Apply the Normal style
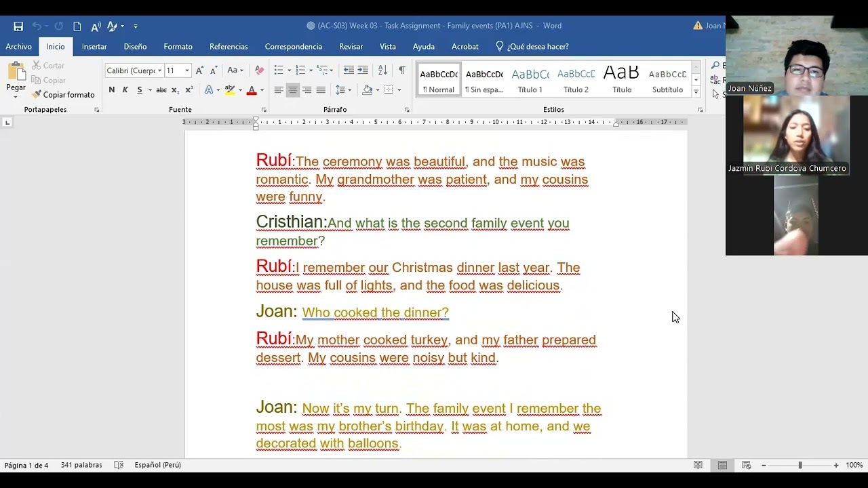 [439, 81]
